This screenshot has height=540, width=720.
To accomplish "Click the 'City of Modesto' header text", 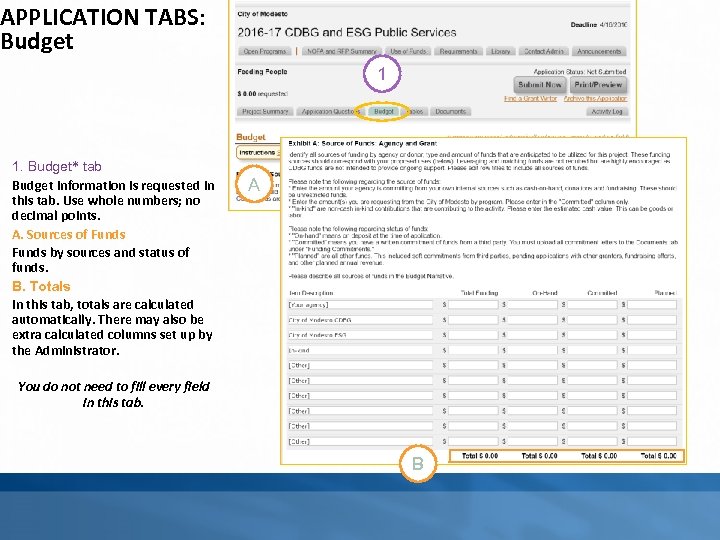I will (262, 14).
